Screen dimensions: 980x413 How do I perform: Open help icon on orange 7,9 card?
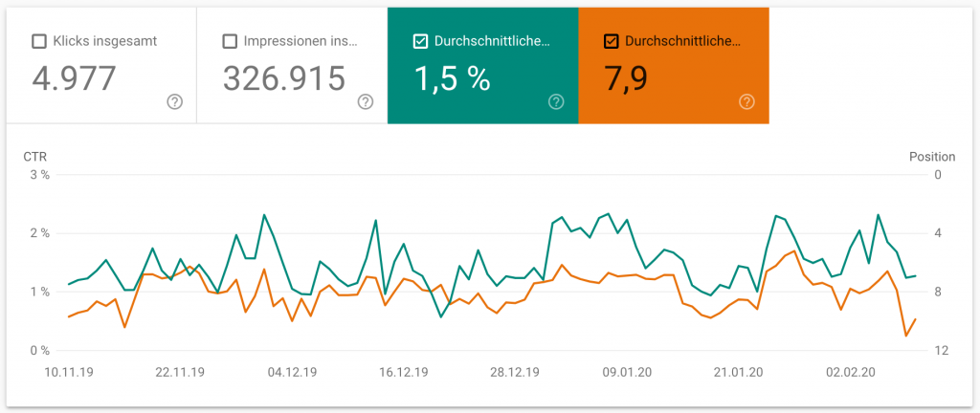pos(746,101)
